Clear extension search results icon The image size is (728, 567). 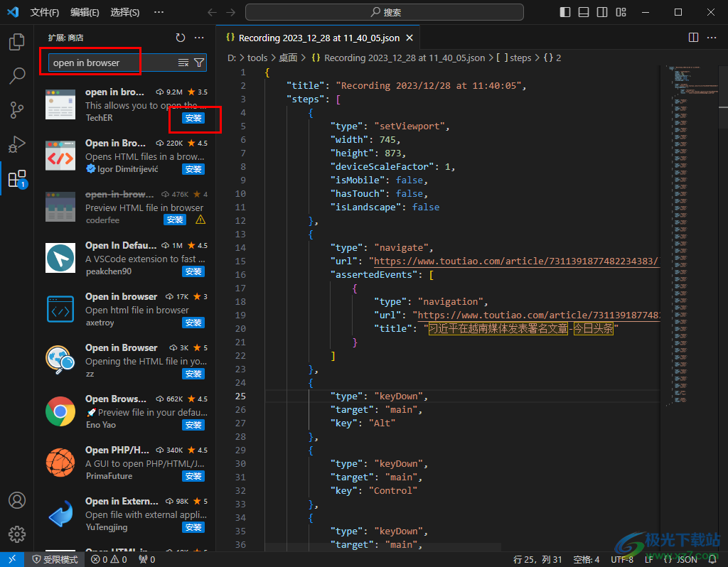[183, 63]
